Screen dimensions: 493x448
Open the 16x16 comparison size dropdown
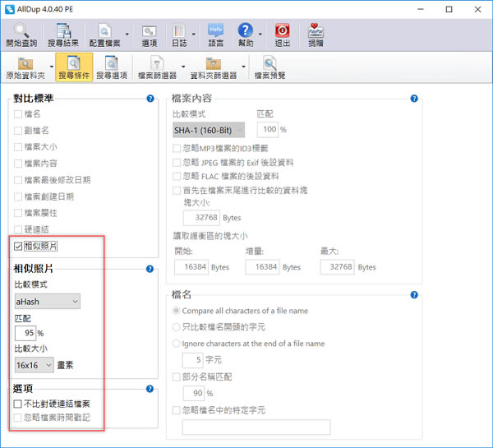34,364
